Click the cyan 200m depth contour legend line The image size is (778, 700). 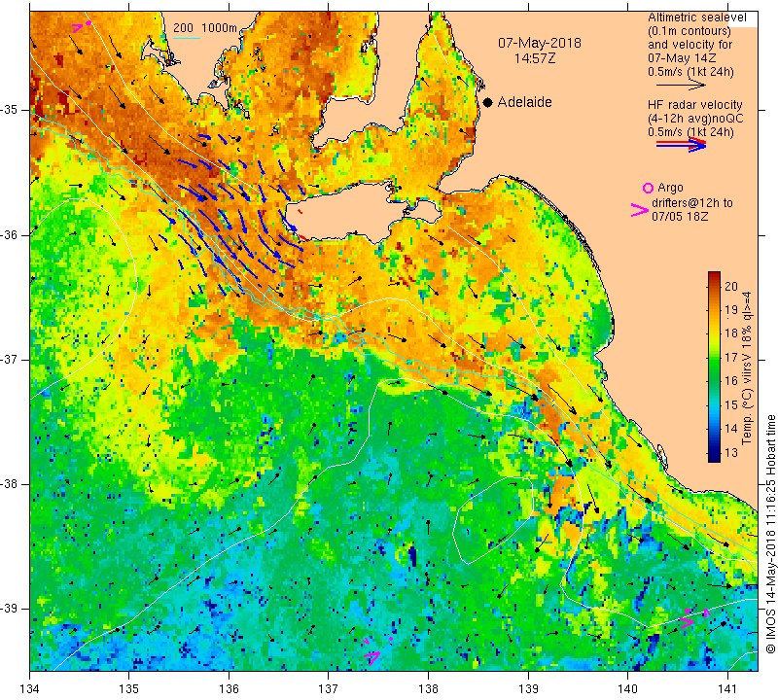point(187,38)
